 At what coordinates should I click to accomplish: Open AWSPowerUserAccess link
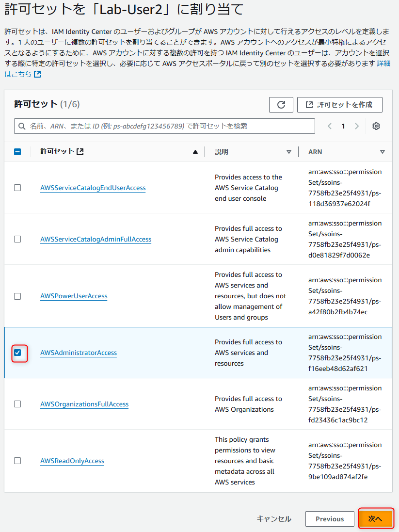[x=74, y=296]
